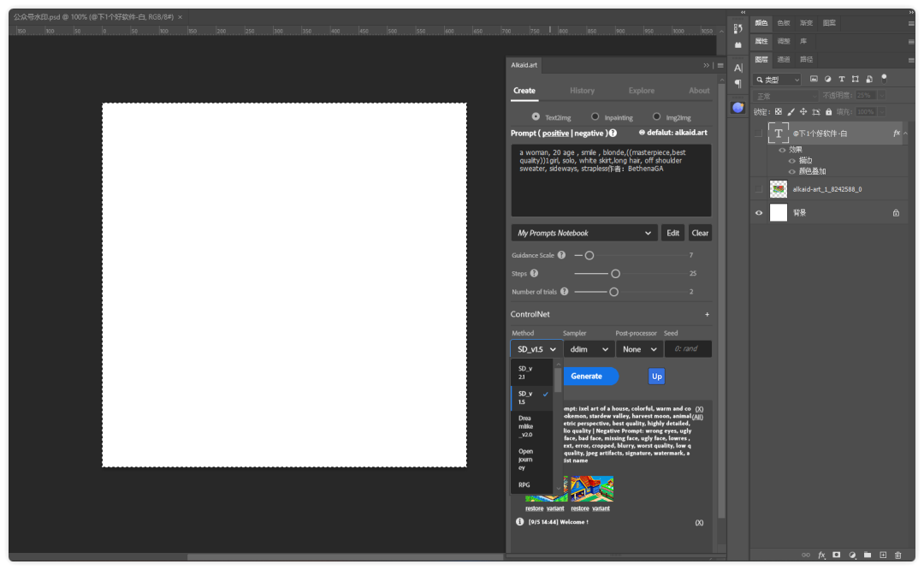Choose Openjourney from the Method list
The width and height of the screenshot is (924, 570).
(525, 460)
